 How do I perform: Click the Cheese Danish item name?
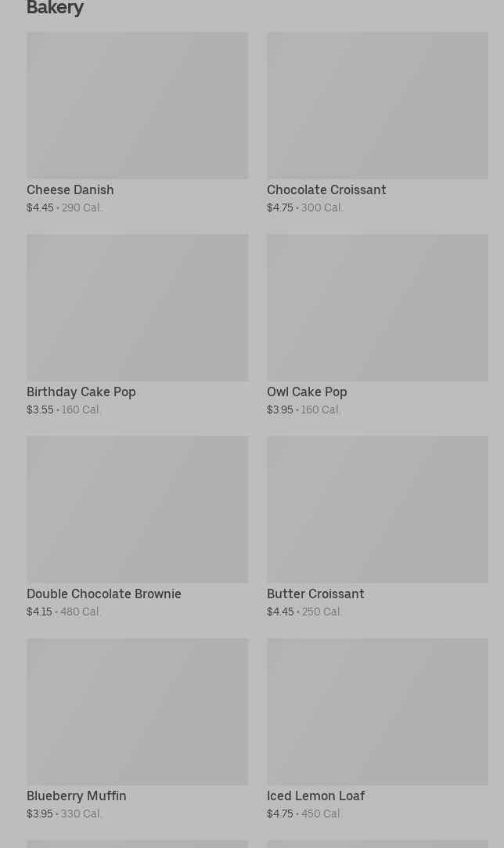[x=70, y=190]
